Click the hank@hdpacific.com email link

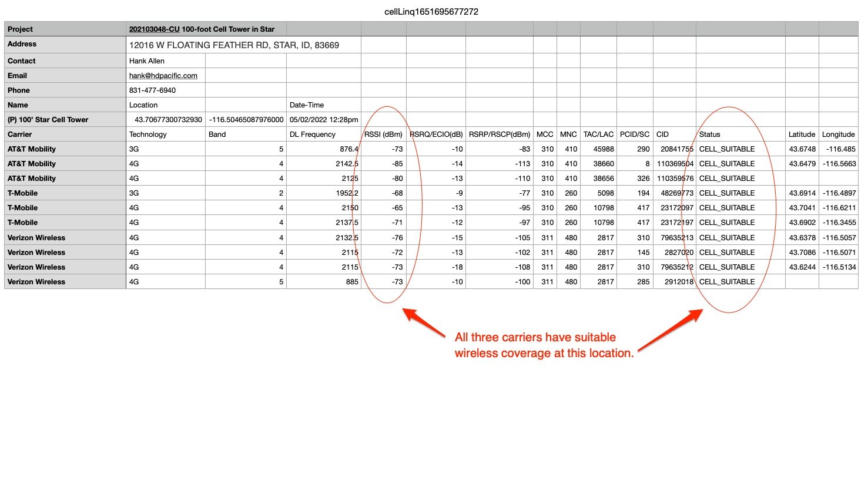tap(163, 75)
